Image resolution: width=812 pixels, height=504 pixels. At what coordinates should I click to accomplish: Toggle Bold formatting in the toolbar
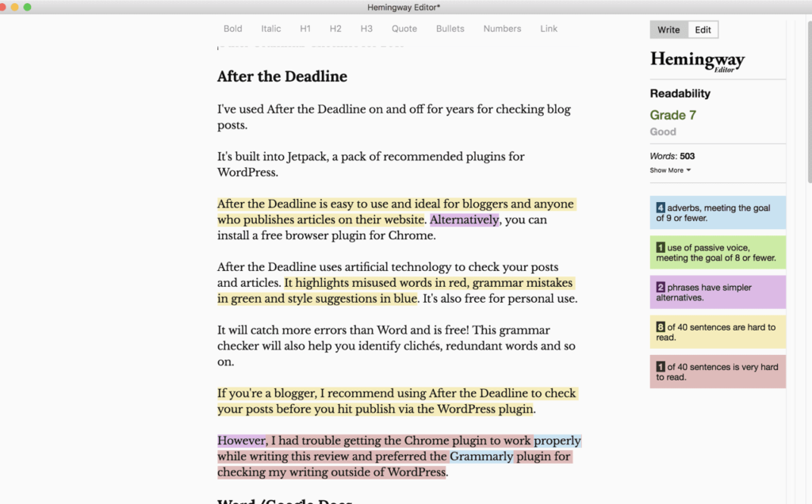pos(232,29)
